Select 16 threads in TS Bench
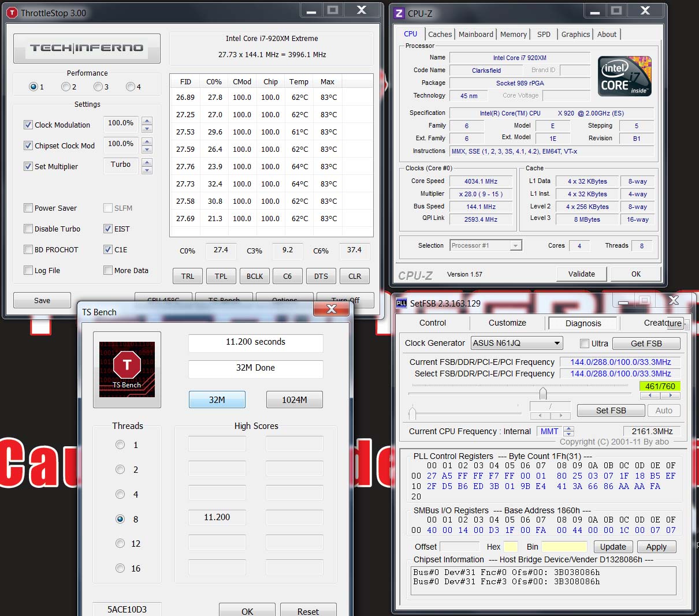This screenshot has width=699, height=616. 120,568
